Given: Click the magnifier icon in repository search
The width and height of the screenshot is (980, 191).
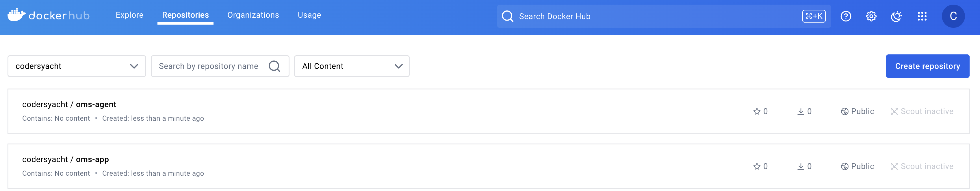Looking at the screenshot, I should click(x=274, y=66).
